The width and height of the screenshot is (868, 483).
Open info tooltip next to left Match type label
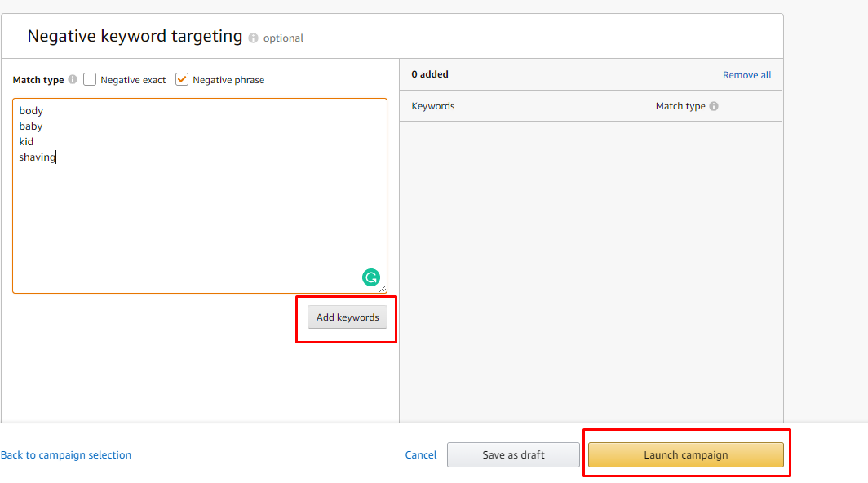73,79
